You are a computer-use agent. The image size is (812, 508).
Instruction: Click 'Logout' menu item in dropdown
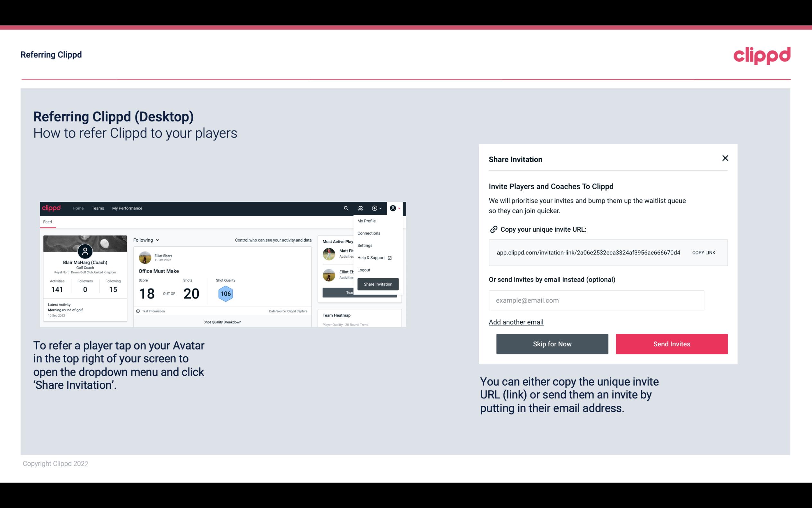click(363, 270)
